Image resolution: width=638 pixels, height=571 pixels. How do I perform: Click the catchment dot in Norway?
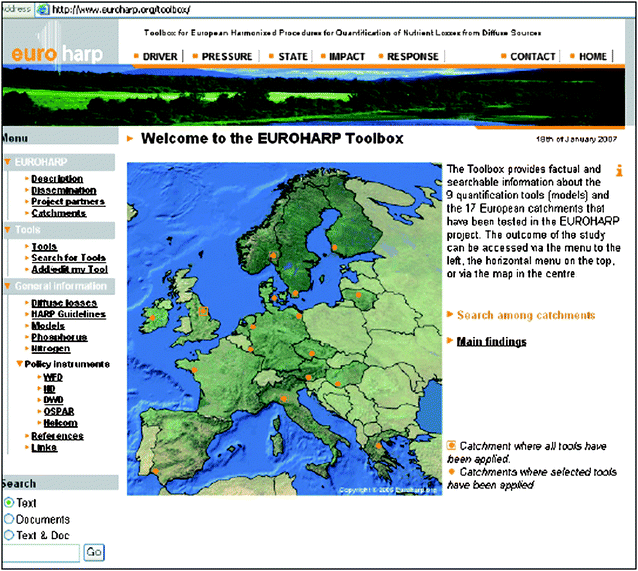[x=273, y=255]
